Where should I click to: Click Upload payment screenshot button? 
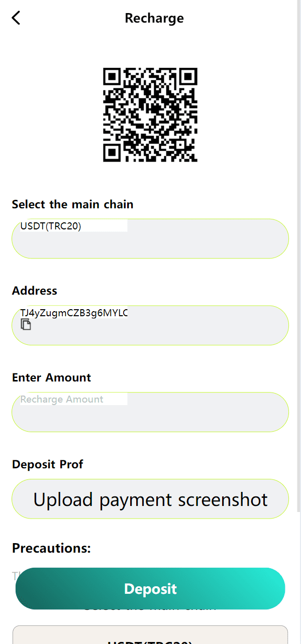150,499
